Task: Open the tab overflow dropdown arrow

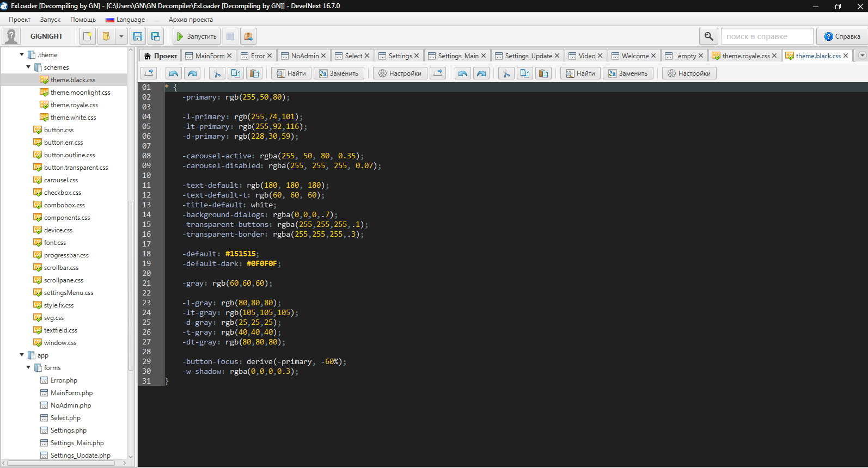Action: tap(862, 56)
